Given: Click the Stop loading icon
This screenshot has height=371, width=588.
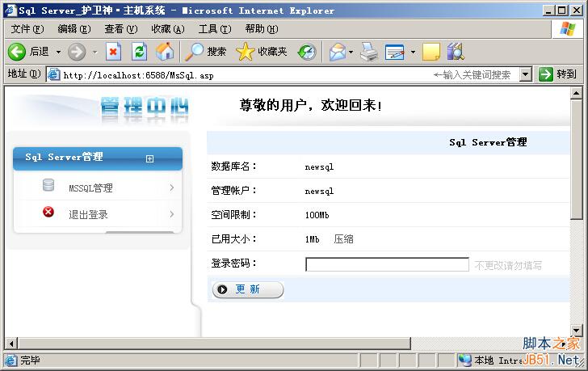Looking at the screenshot, I should click(113, 52).
